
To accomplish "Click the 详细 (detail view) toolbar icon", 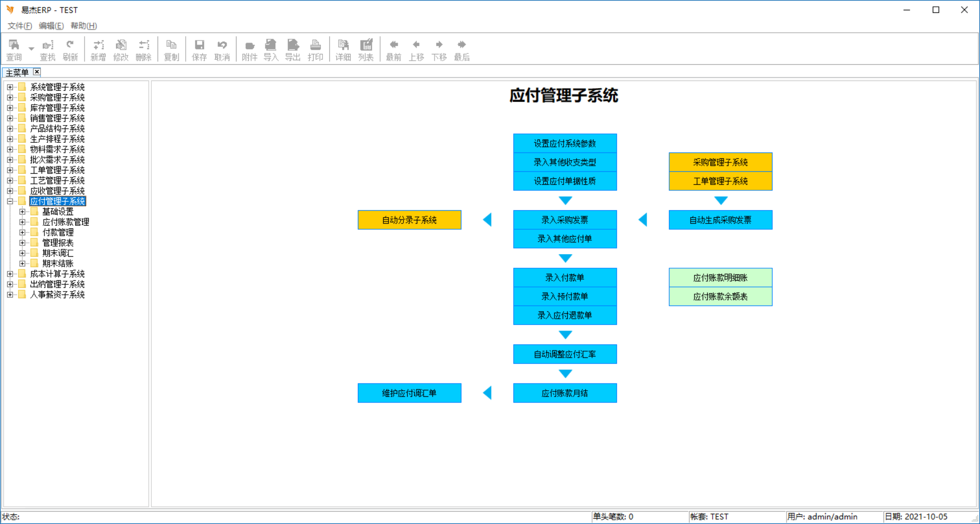I will click(x=343, y=50).
